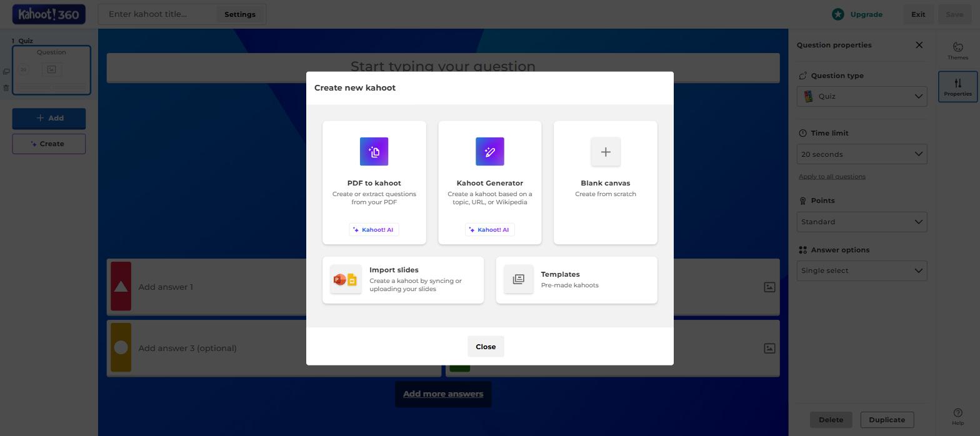
Task: Close the Question properties panel
Action: (x=919, y=45)
